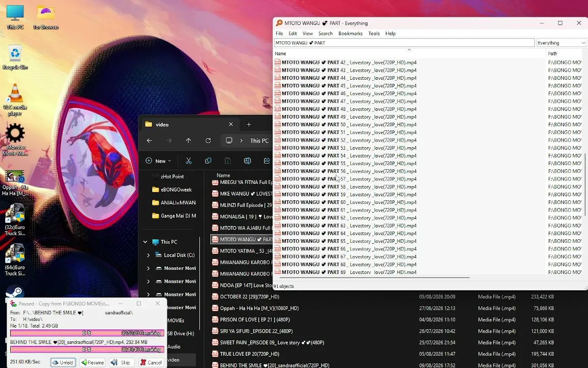Open the Recycle Bin icon
This screenshot has height=368, width=588.
pyautogui.click(x=15, y=57)
